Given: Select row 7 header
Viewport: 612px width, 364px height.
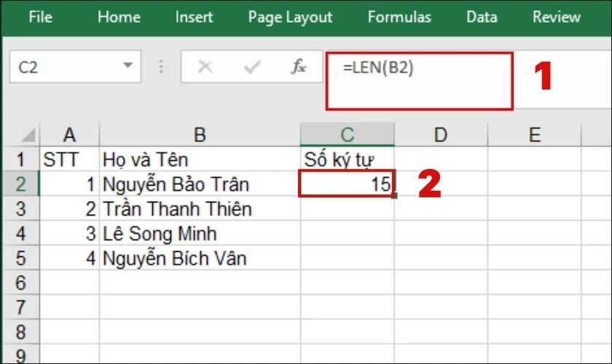Looking at the screenshot, I should point(20,307).
